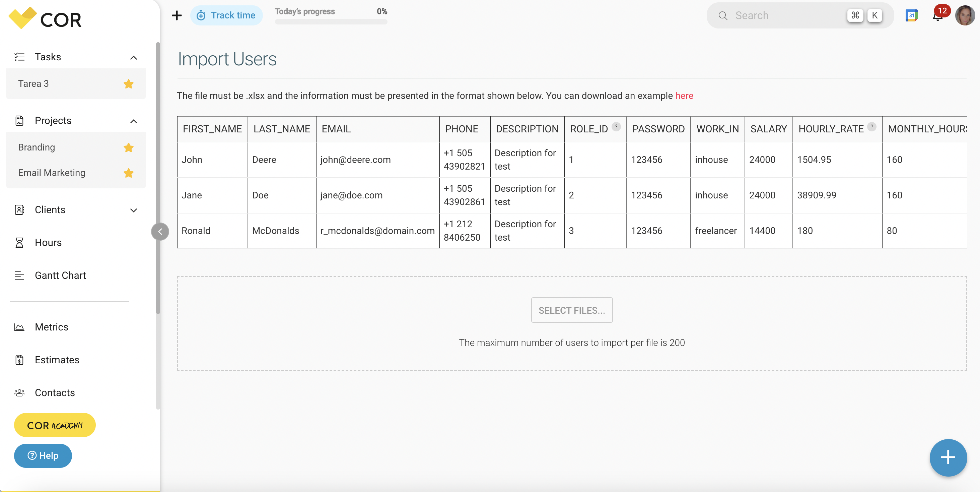Collapse the Projects section

pyautogui.click(x=133, y=121)
